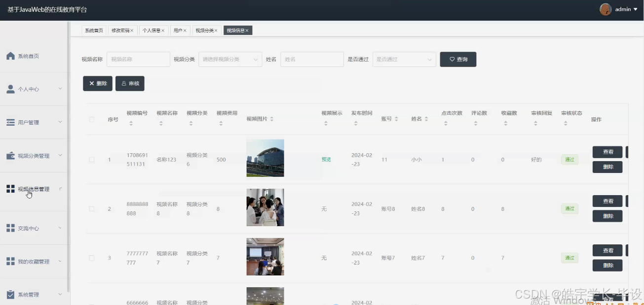
Task: Open the 是否通过 filter dropdown
Action: point(404,59)
